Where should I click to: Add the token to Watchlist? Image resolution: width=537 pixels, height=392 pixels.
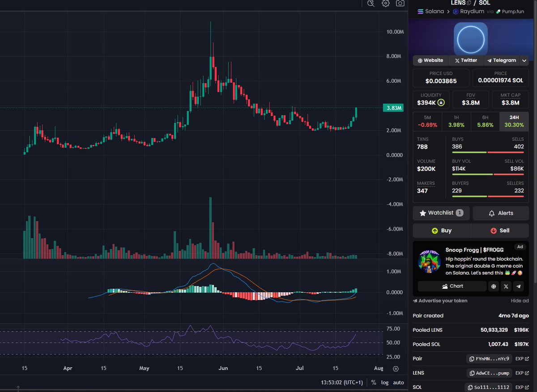click(x=441, y=213)
